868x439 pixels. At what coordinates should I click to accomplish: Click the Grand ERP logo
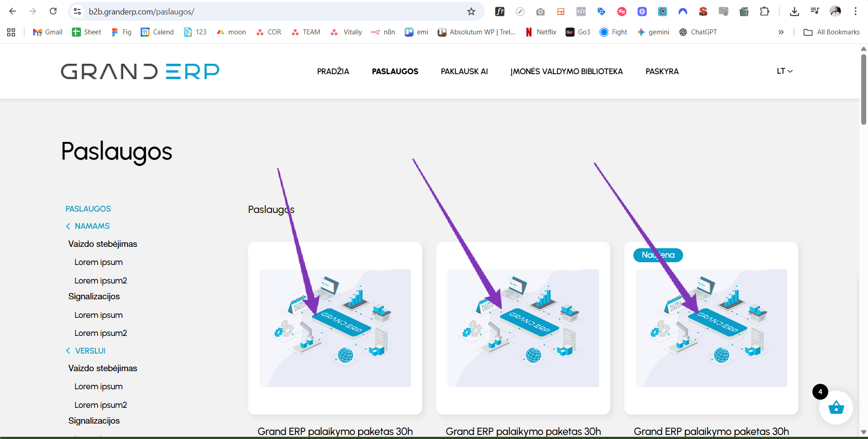coord(140,71)
